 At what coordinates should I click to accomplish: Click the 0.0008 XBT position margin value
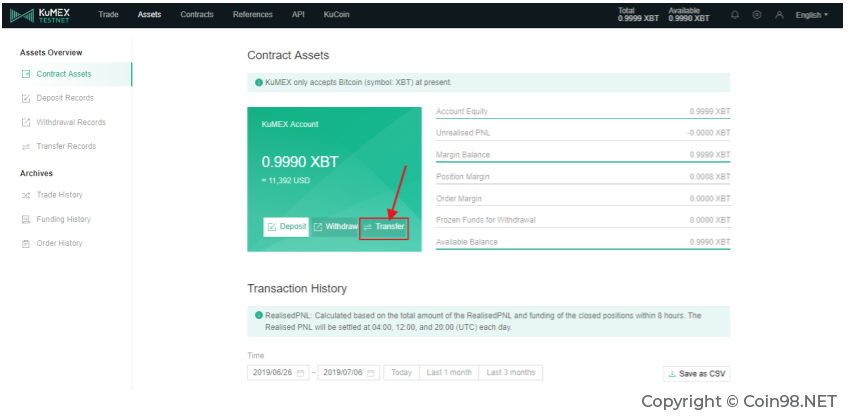[x=710, y=177]
